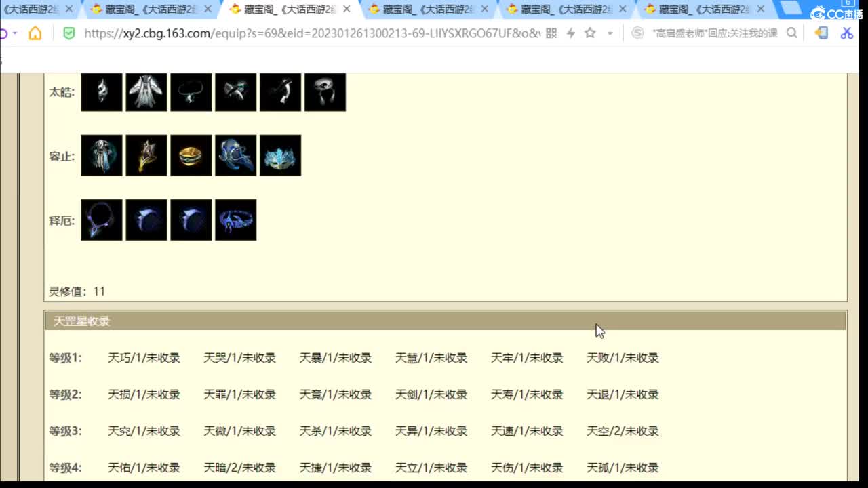Click the 灵修值: 11 text
Image resolution: width=868 pixels, height=488 pixels.
[77, 291]
